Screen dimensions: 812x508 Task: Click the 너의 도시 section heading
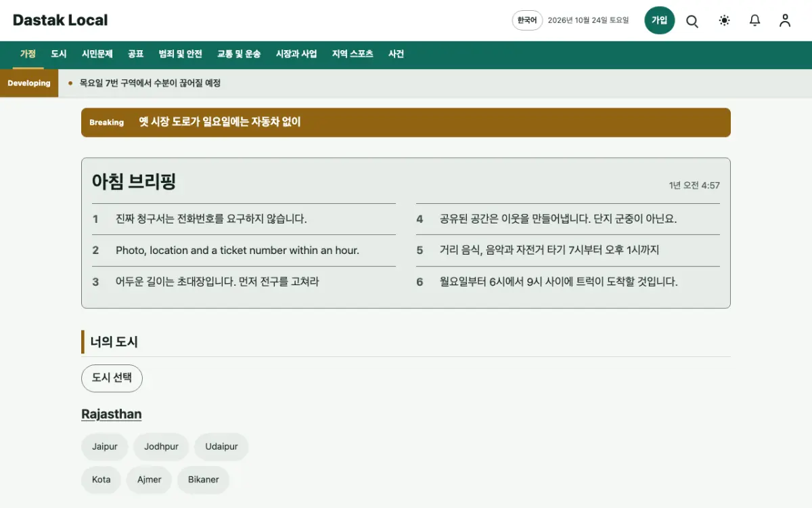tap(114, 342)
